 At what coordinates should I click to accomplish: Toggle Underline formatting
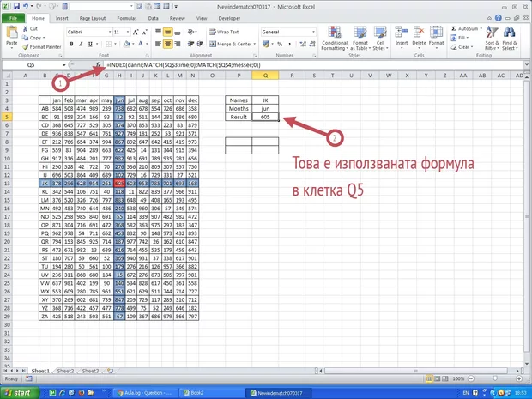90,44
